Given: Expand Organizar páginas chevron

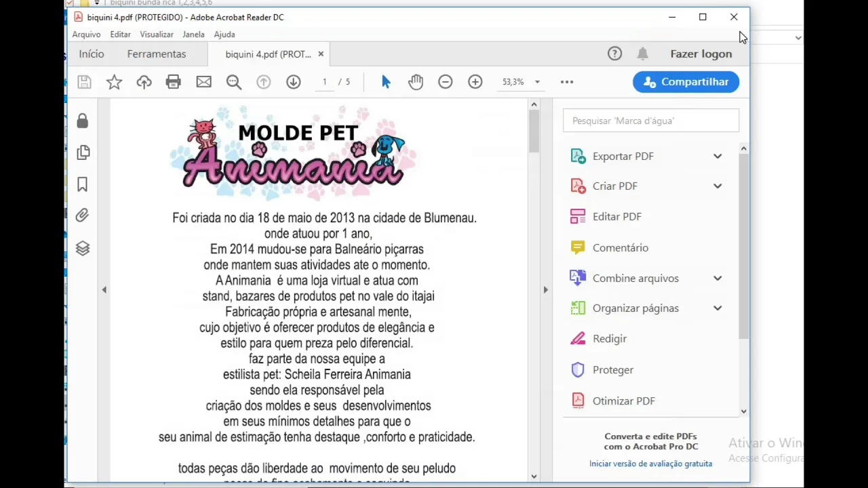Looking at the screenshot, I should [x=717, y=308].
